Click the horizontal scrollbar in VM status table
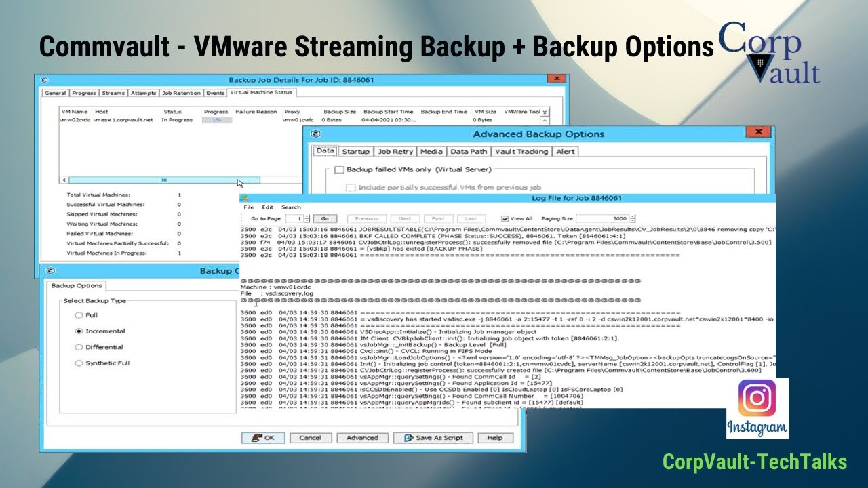Viewport: 868px width, 488px height. point(164,180)
